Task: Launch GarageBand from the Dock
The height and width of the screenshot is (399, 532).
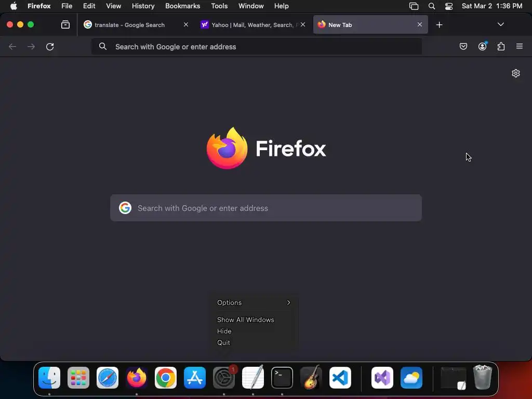Action: [x=311, y=378]
